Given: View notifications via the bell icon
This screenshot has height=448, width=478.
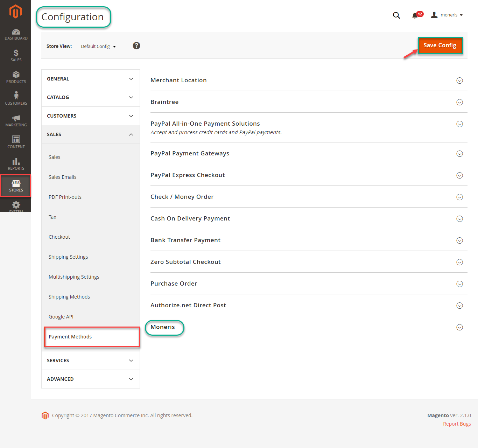Looking at the screenshot, I should point(415,15).
